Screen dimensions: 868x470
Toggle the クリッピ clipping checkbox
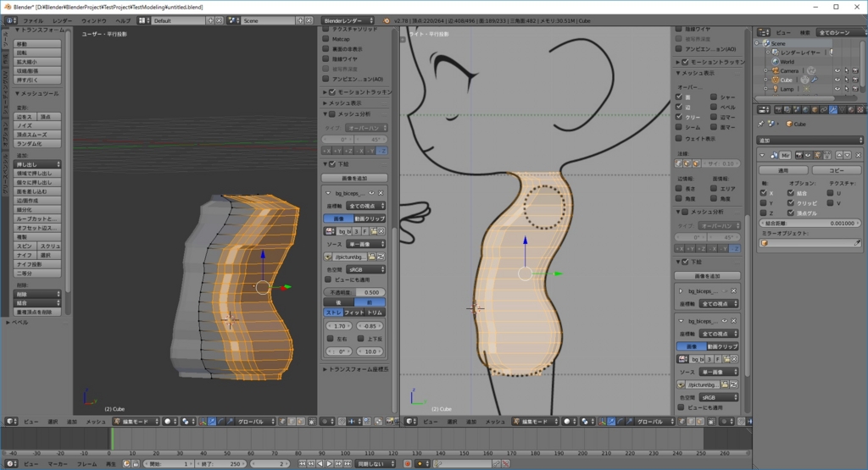(x=790, y=203)
